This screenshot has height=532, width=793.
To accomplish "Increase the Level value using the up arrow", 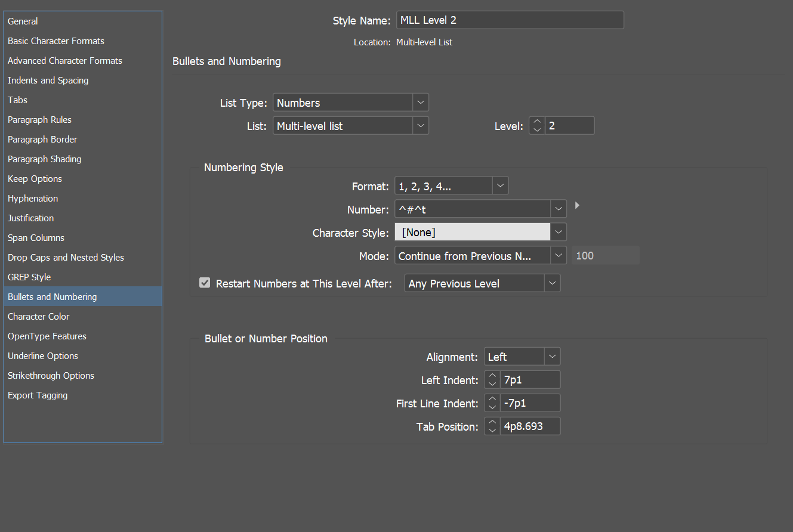I will click(536, 122).
